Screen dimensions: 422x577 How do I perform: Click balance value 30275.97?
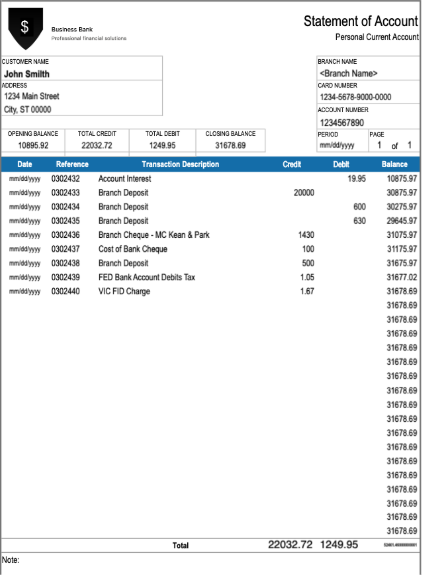click(x=402, y=207)
